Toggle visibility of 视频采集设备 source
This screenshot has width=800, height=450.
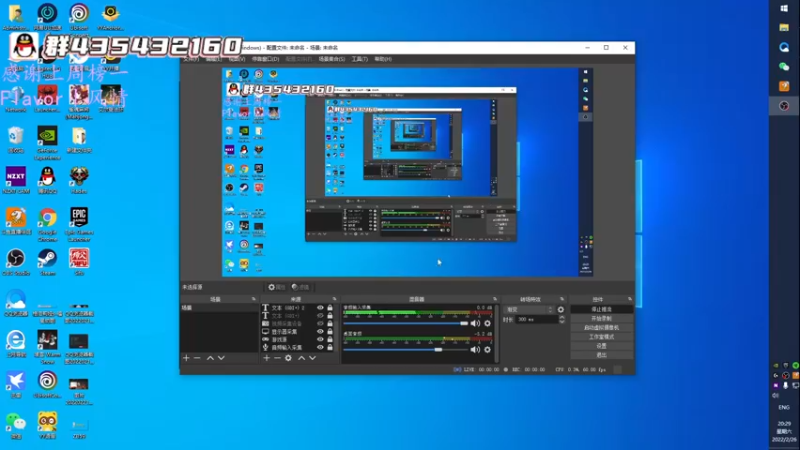(320, 323)
